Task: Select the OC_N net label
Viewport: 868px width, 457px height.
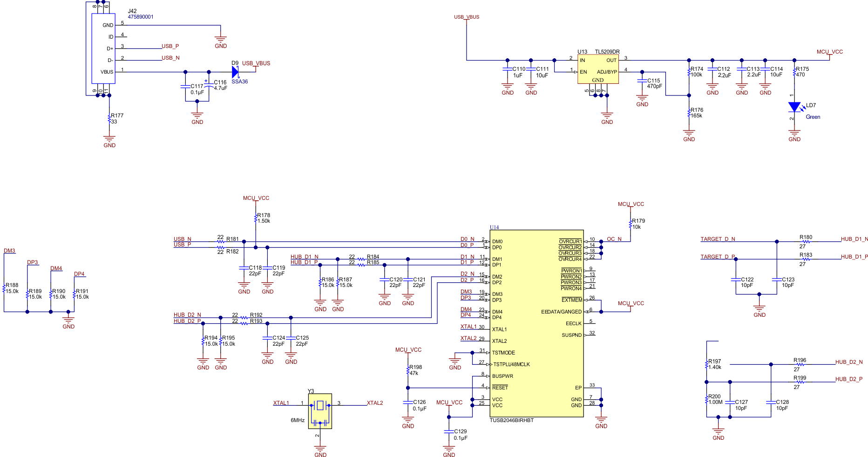Action: pyautogui.click(x=614, y=239)
